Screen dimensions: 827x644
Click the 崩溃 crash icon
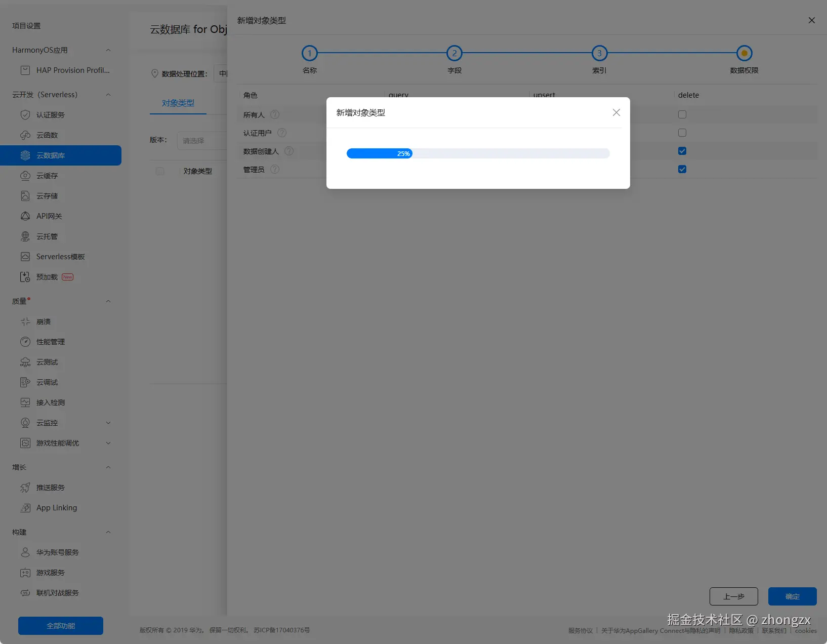click(25, 321)
